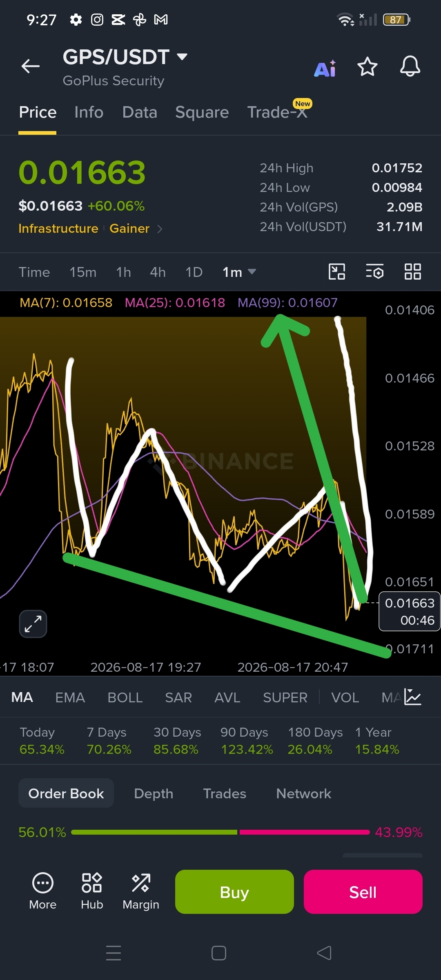This screenshot has height=980, width=441.
Task: Tap the 180 Days 26.04% change
Action: pos(315,741)
